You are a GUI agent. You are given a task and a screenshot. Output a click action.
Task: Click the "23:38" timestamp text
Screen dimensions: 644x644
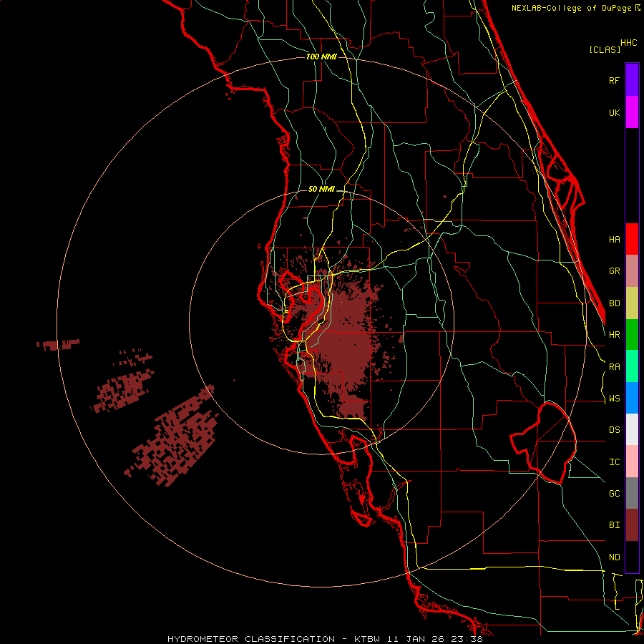pyautogui.click(x=468, y=639)
